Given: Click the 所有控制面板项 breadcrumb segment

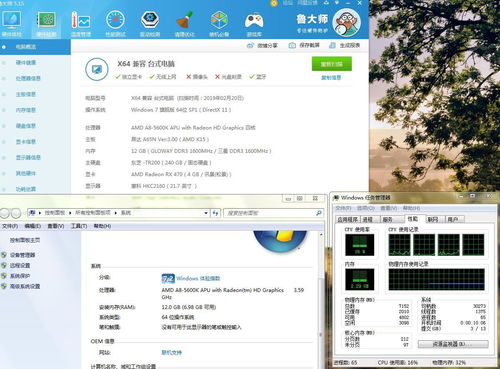Looking at the screenshot, I should click(x=92, y=213).
